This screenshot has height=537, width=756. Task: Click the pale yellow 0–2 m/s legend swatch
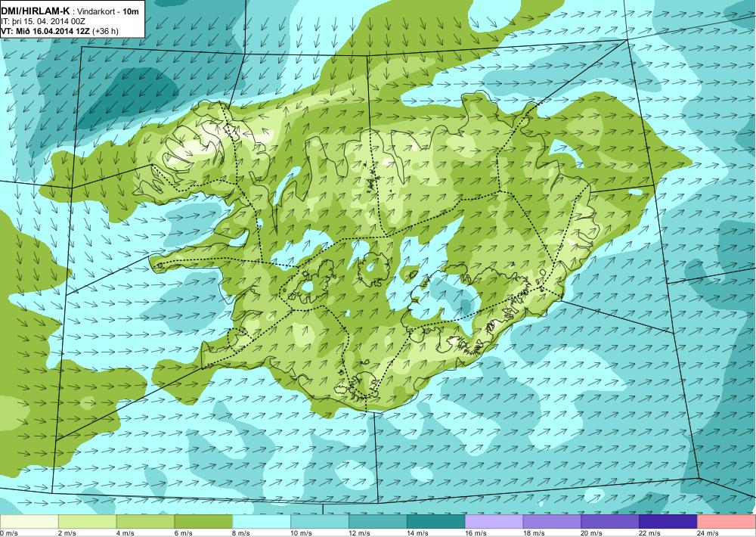[x=29, y=522]
